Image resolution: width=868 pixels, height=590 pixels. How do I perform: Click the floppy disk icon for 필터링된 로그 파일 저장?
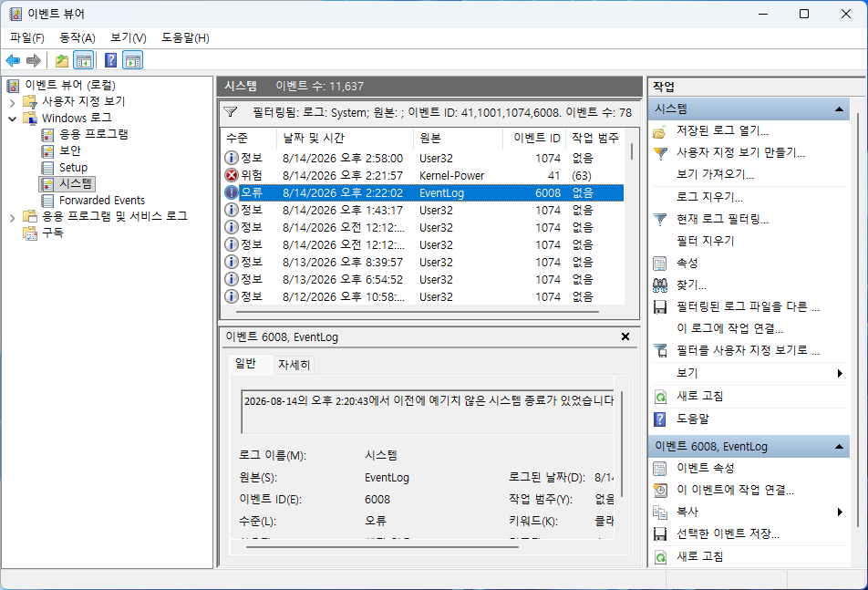pyautogui.click(x=660, y=306)
